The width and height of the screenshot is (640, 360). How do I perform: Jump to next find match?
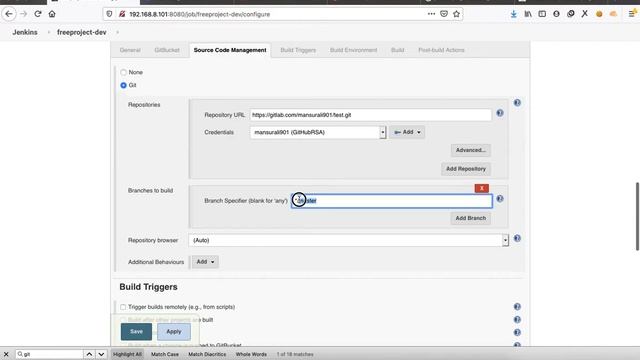(x=101, y=354)
